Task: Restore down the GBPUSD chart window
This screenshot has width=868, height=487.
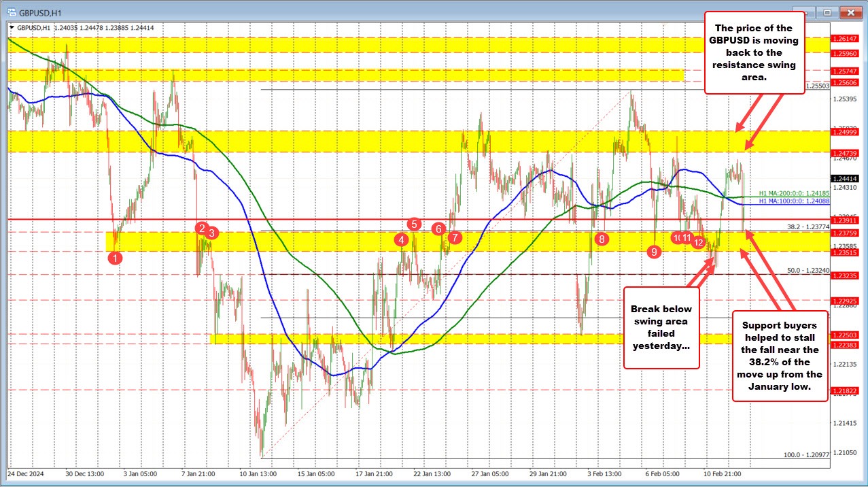Action: point(827,12)
